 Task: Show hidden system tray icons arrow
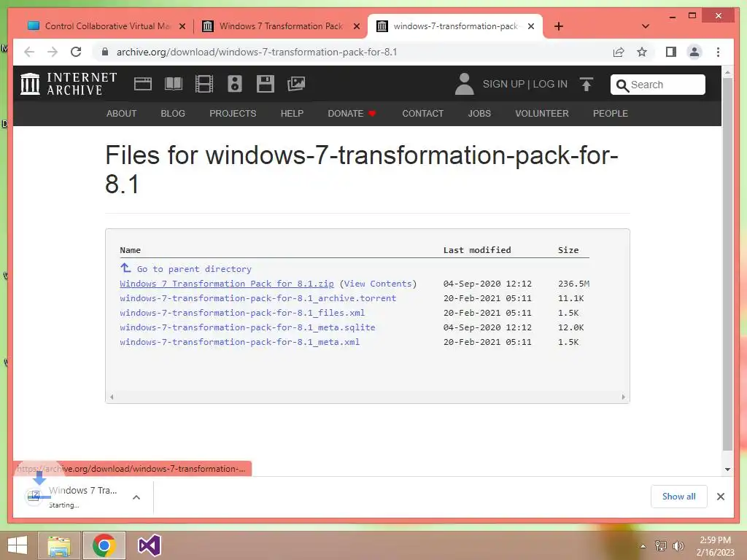tap(643, 546)
